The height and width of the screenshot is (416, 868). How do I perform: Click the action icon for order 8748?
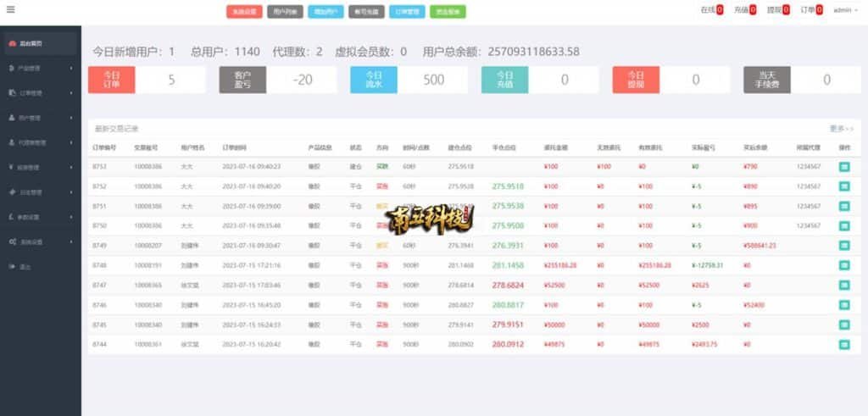tap(844, 265)
